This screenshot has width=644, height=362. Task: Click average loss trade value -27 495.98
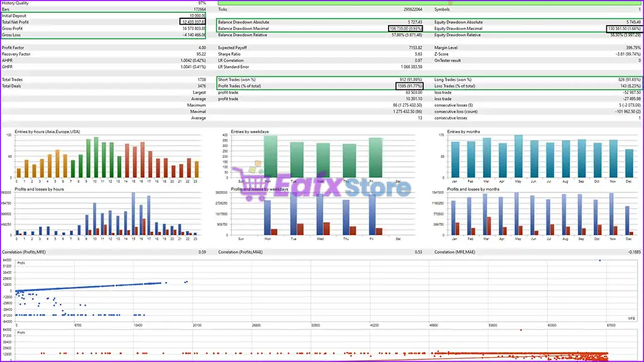click(x=631, y=99)
